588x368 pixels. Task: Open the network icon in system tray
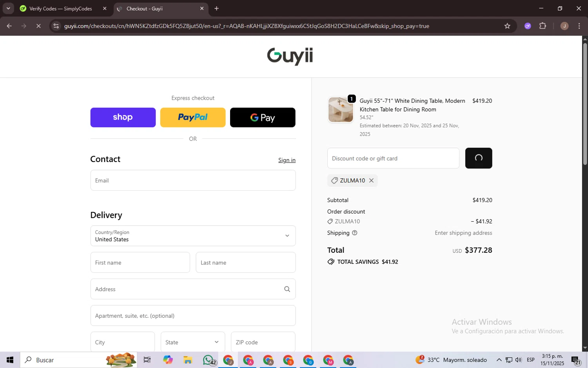click(x=509, y=360)
